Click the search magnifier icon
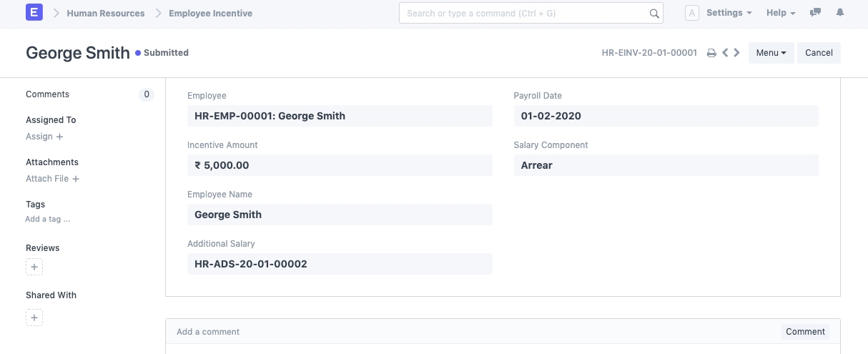 (654, 14)
